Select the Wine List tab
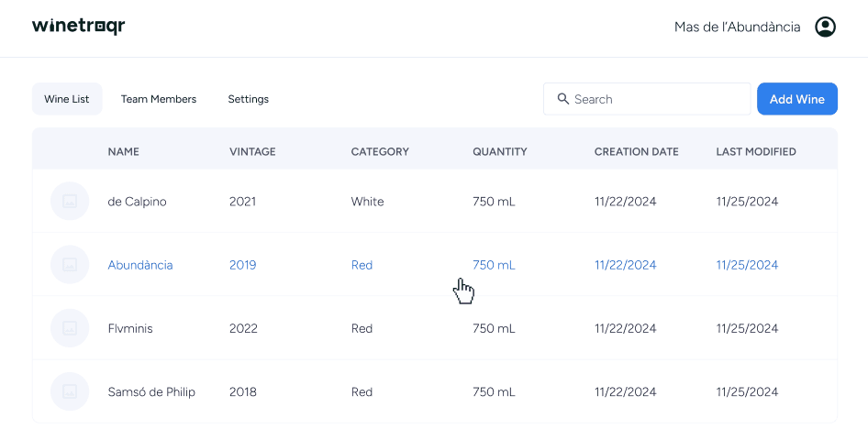 pos(67,99)
